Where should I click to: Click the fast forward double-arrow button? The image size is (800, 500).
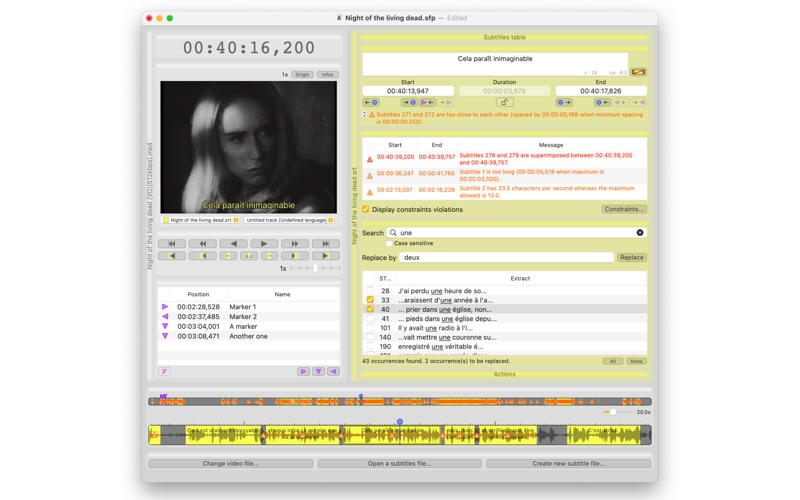295,244
